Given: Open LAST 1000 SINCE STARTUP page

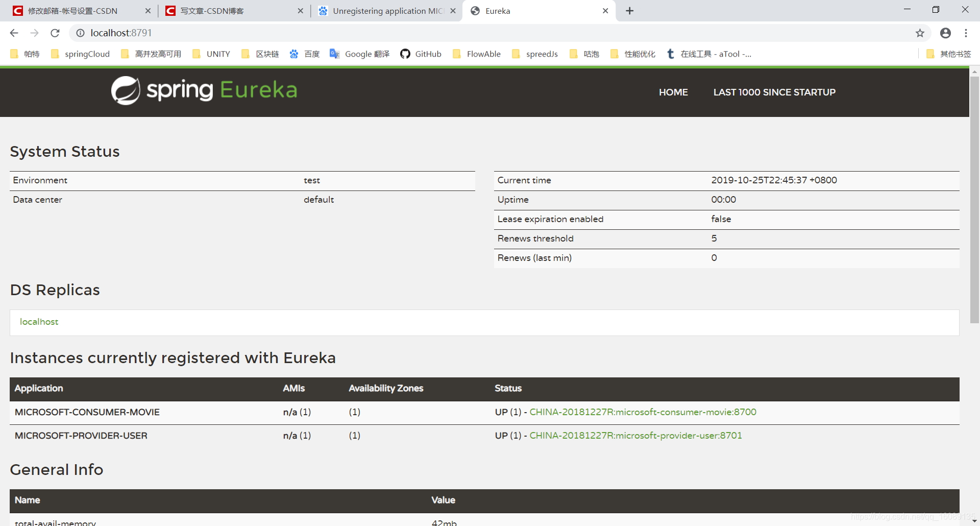Looking at the screenshot, I should coord(774,92).
